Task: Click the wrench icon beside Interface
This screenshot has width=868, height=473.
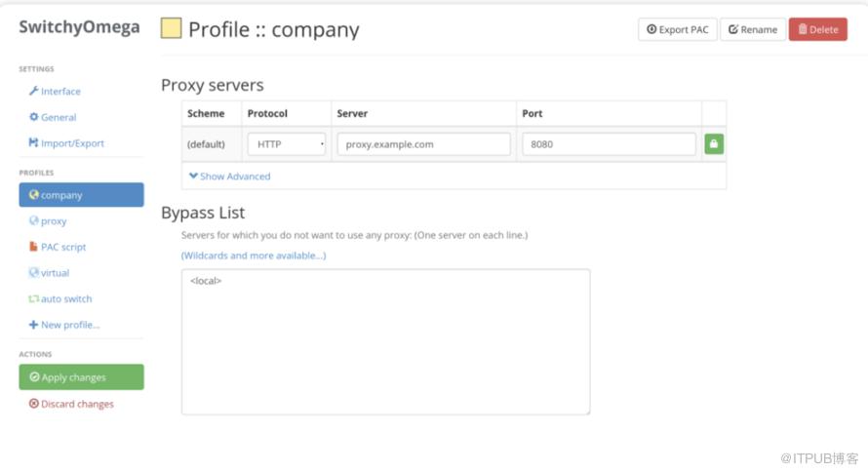Action: coord(34,92)
